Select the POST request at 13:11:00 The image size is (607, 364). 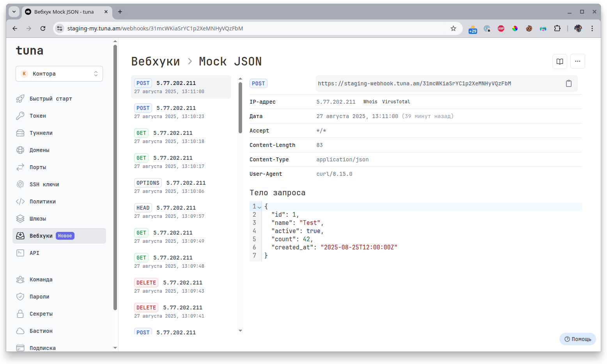point(181,87)
